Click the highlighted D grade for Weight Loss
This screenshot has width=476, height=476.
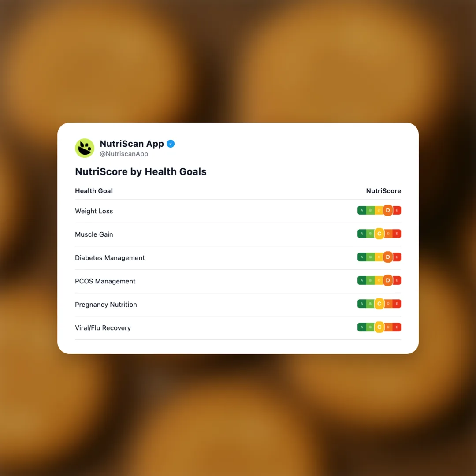388,211
